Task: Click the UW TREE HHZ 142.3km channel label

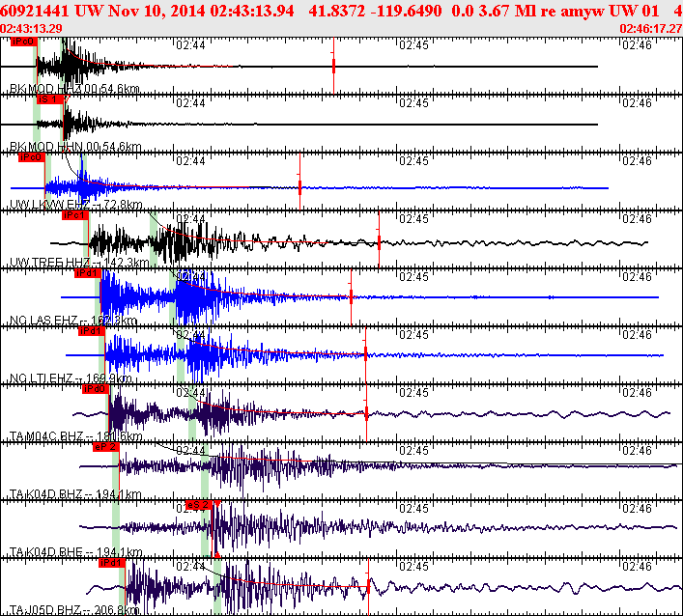Action: point(79,263)
